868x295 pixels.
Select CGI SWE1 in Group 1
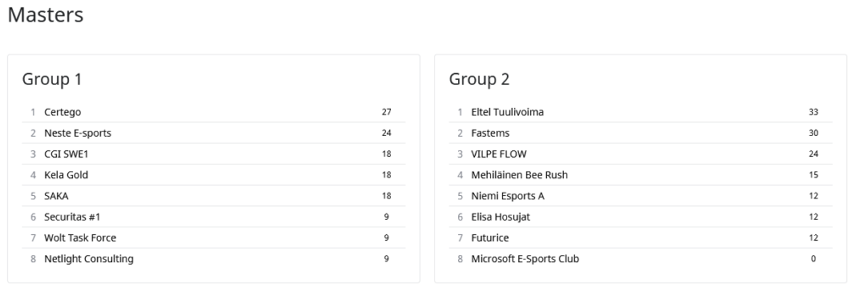coord(66,154)
